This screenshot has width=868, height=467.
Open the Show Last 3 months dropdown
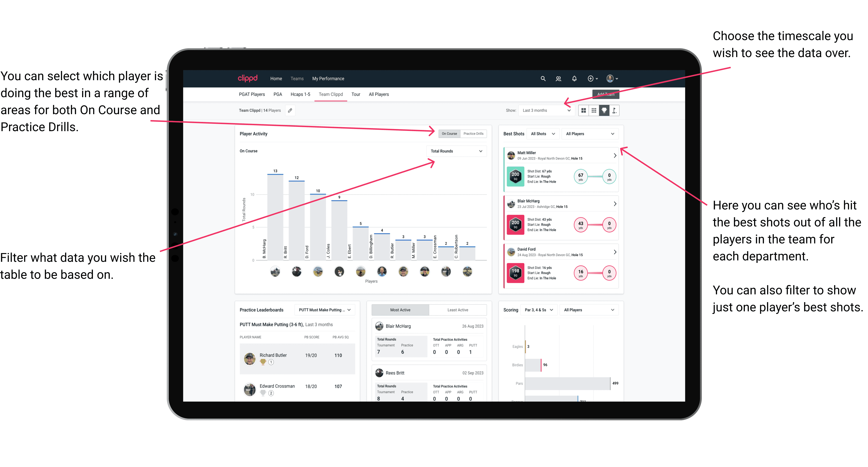coord(548,110)
